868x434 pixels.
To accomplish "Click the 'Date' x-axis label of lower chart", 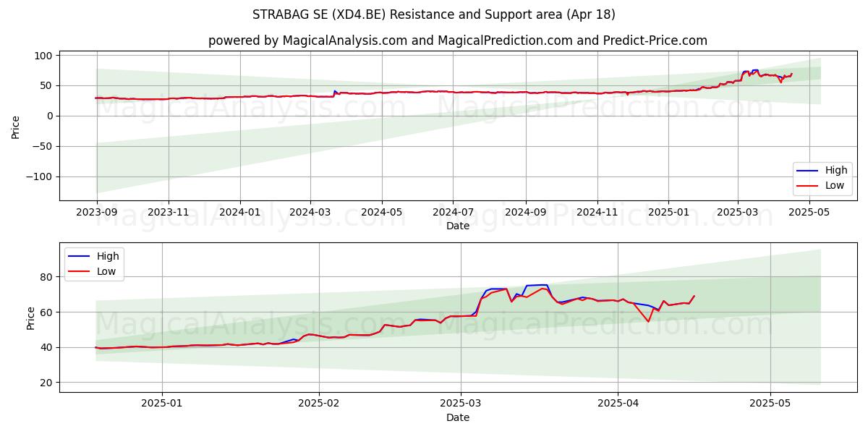I will coord(458,418).
